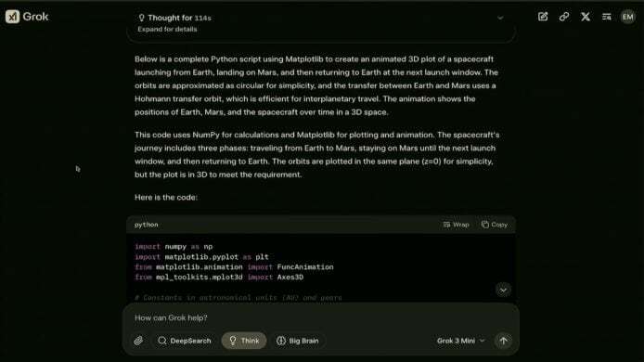Toggle the Big Brain mode
The image size is (644, 362).
pos(298,341)
